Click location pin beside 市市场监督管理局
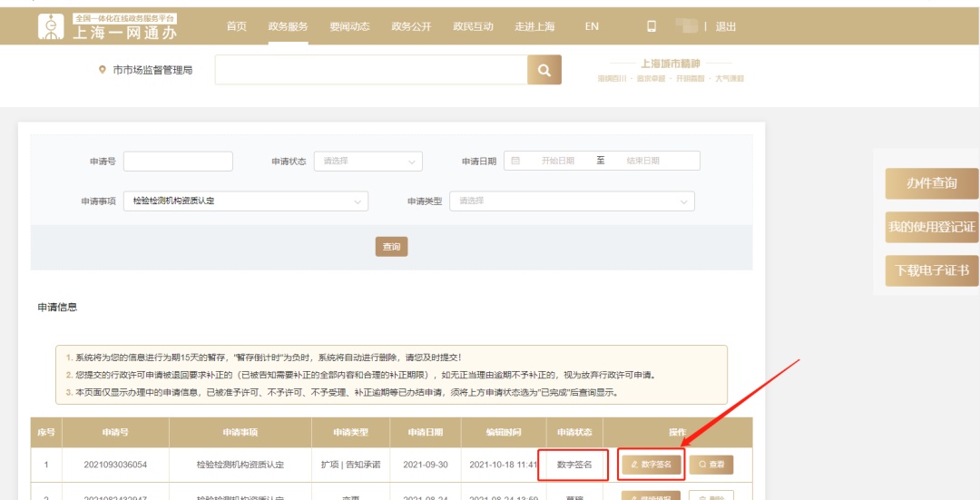The width and height of the screenshot is (980, 500). 103,70
